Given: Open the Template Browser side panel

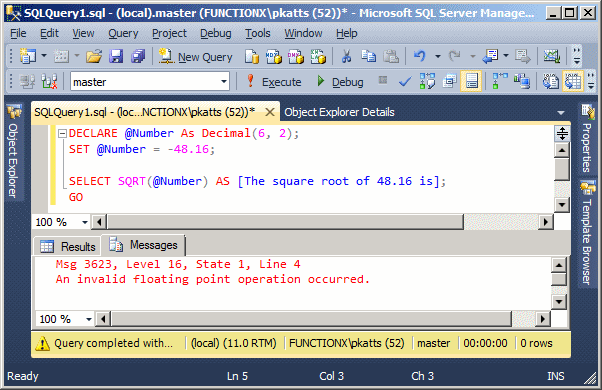Looking at the screenshot, I should click(587, 234).
